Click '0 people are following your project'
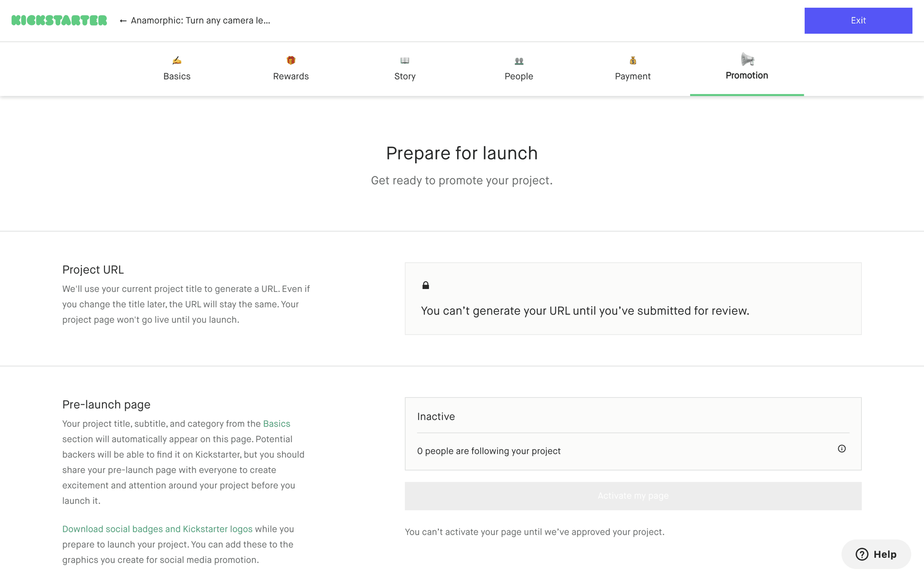 pyautogui.click(x=489, y=451)
